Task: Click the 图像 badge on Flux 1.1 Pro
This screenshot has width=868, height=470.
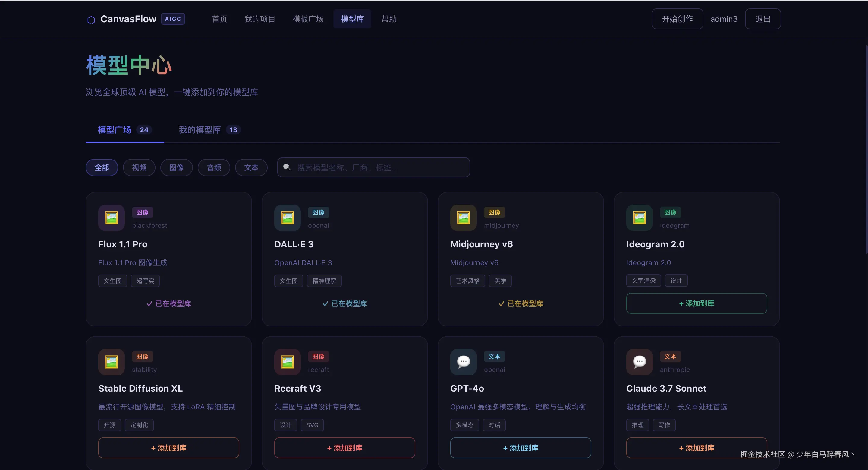Action: pos(143,212)
